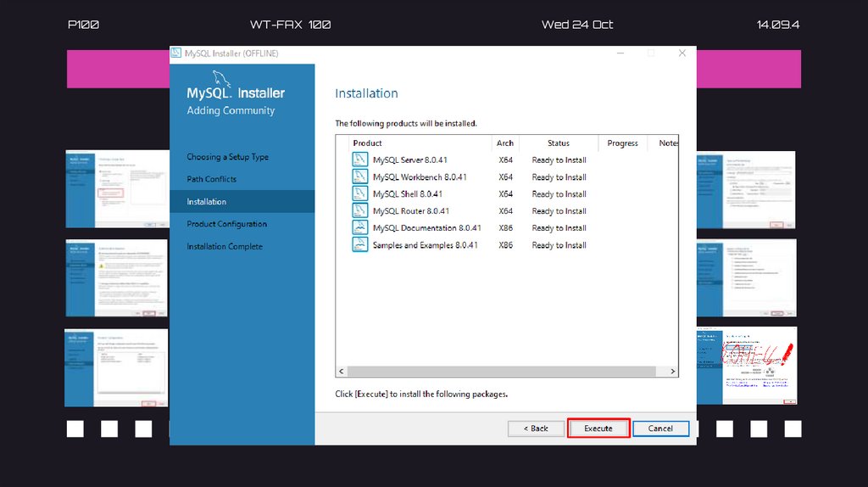This screenshot has width=868, height=487.
Task: Go back with the < Back button
Action: 536,428
